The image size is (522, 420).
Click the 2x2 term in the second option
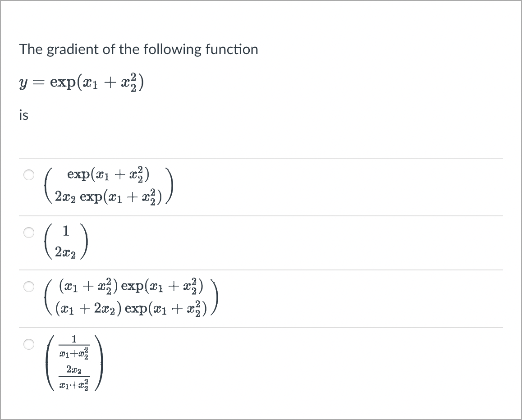tap(65, 252)
